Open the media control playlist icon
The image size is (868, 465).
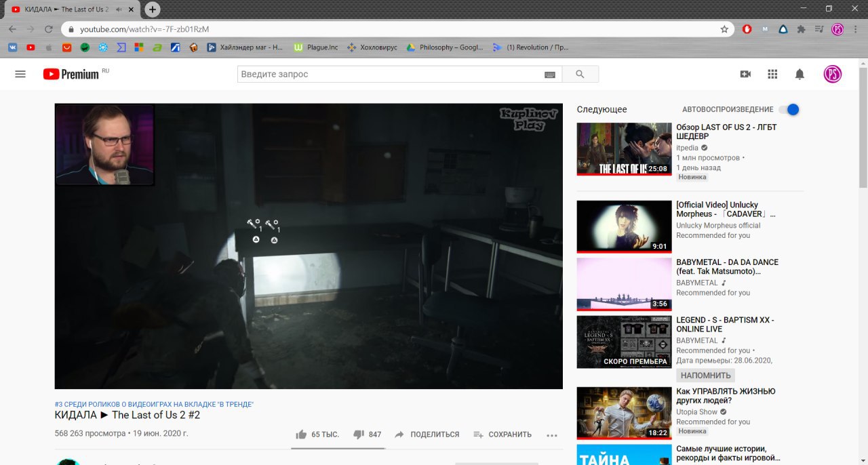click(819, 29)
